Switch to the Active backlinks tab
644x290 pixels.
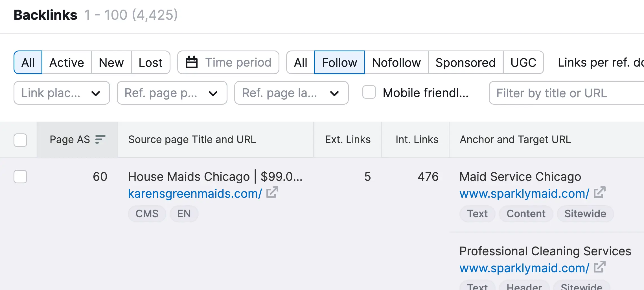(67, 63)
